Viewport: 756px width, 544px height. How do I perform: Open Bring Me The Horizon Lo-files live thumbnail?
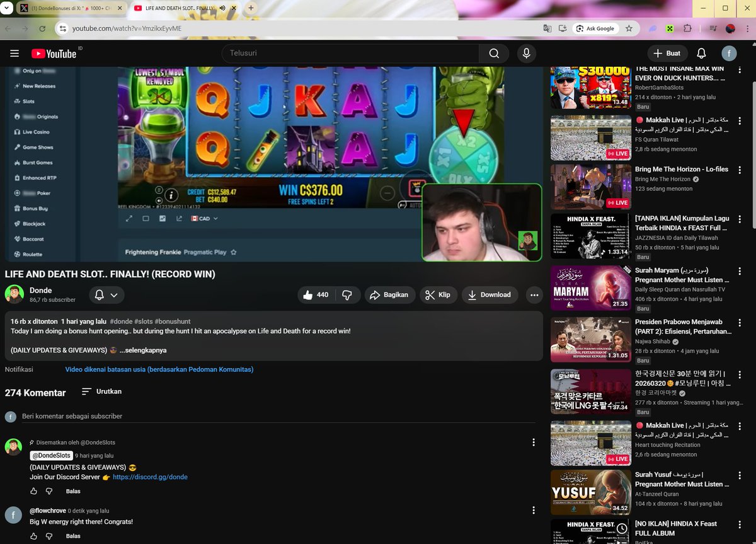point(591,187)
